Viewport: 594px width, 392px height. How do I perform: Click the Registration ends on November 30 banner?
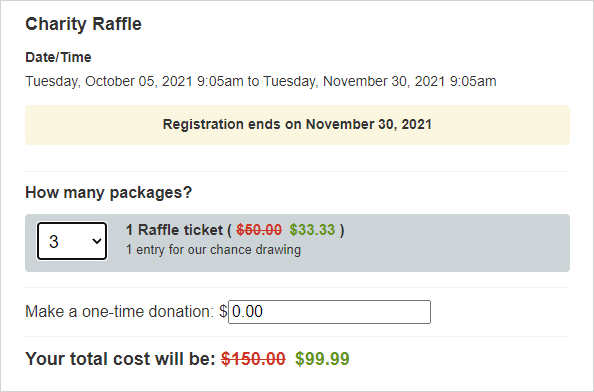click(297, 125)
